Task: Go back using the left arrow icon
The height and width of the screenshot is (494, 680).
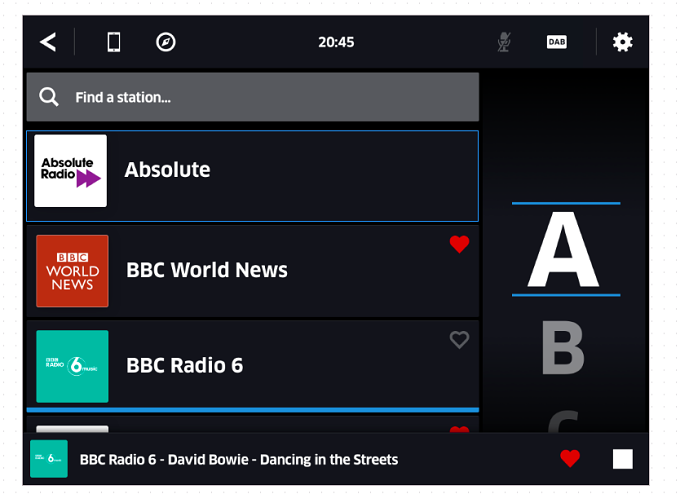Action: [48, 42]
